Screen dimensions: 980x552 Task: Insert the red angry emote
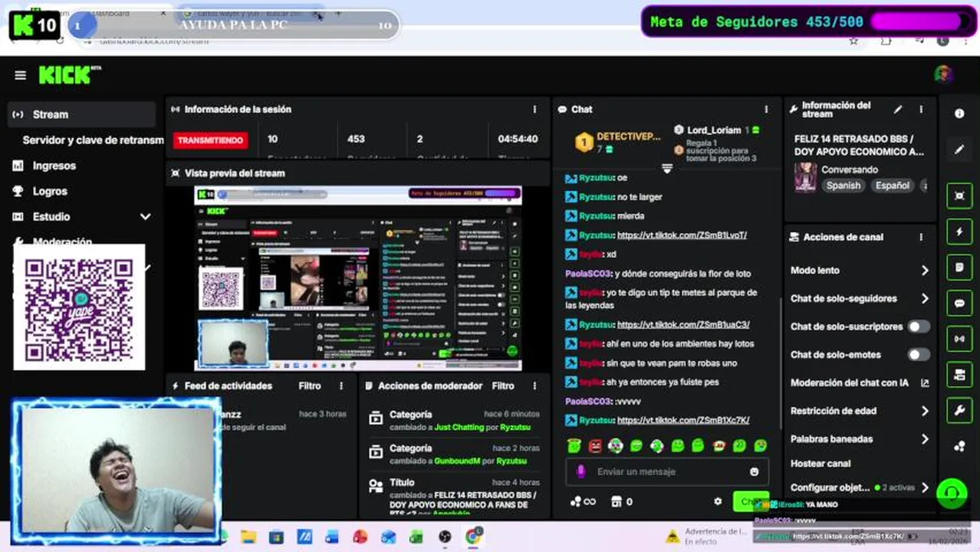coord(595,445)
